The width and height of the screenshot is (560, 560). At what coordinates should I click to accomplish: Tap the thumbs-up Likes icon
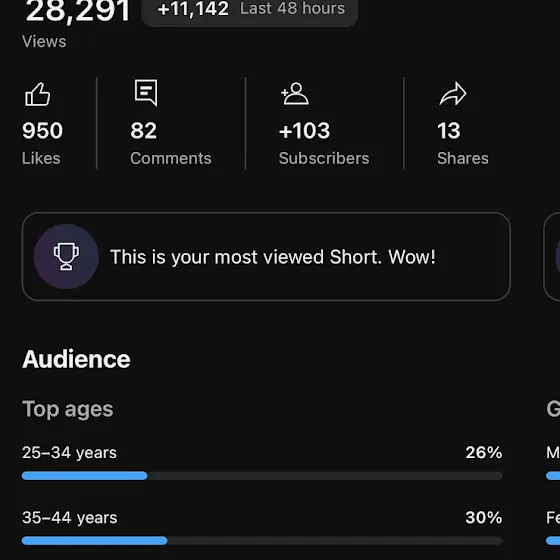click(38, 94)
